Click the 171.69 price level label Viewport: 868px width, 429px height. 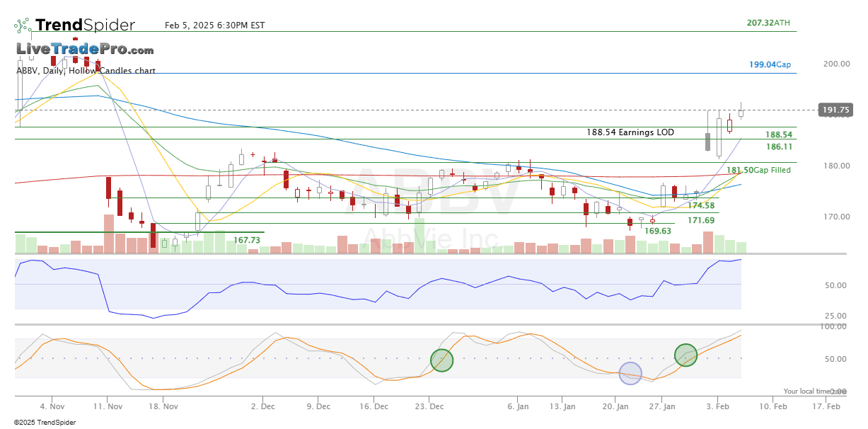701,220
